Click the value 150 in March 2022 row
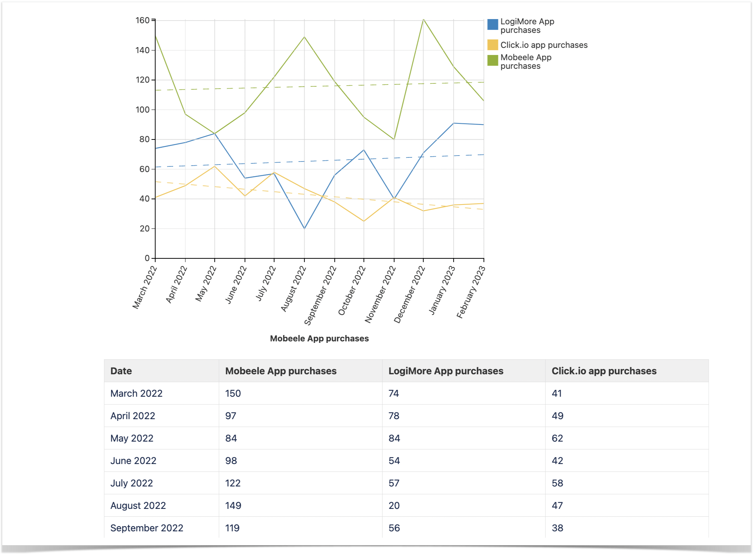This screenshot has width=756, height=556. pos(233,393)
